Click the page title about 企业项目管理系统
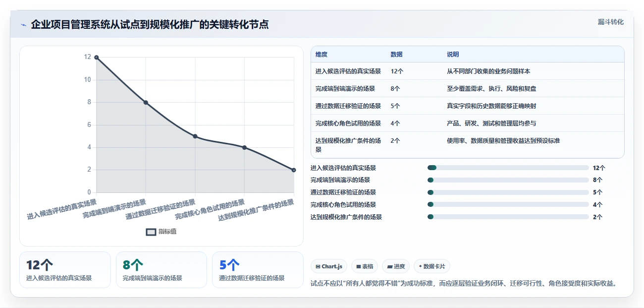Screen dimensions: 644x308 150,25
